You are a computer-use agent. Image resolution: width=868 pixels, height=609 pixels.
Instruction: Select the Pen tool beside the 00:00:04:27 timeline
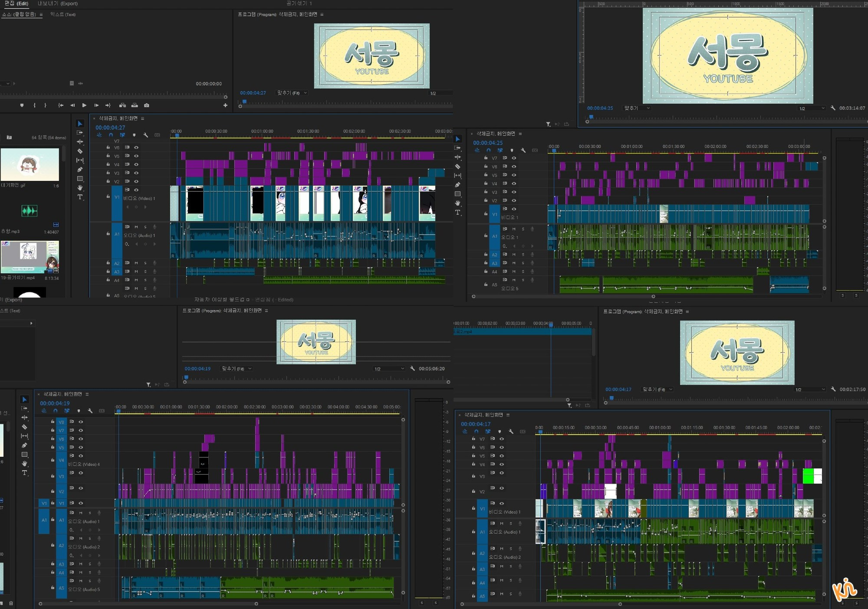pyautogui.click(x=80, y=169)
